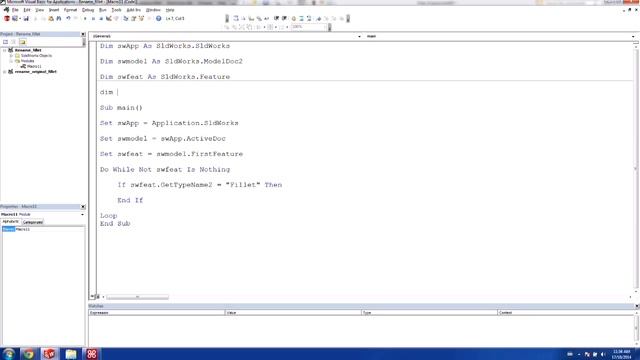Click the code line 'Do While Not swfeat Is Nothing'
Image resolution: width=640 pixels, height=360 pixels.
[x=165, y=169]
